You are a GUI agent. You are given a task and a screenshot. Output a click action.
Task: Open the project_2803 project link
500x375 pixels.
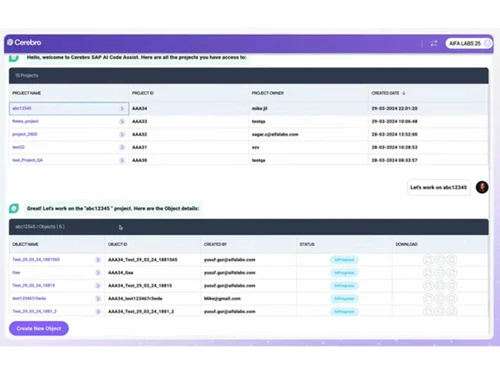click(25, 134)
